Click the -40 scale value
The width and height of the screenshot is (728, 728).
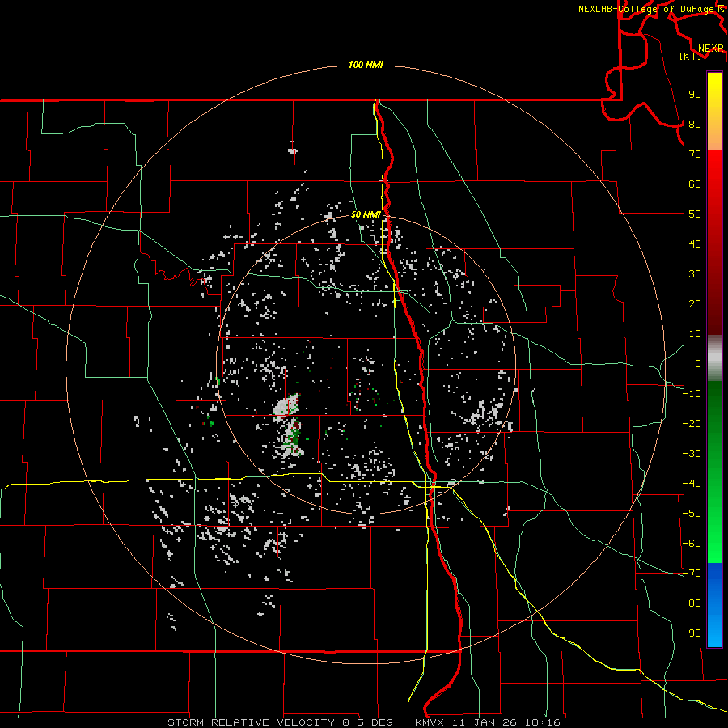coord(692,484)
